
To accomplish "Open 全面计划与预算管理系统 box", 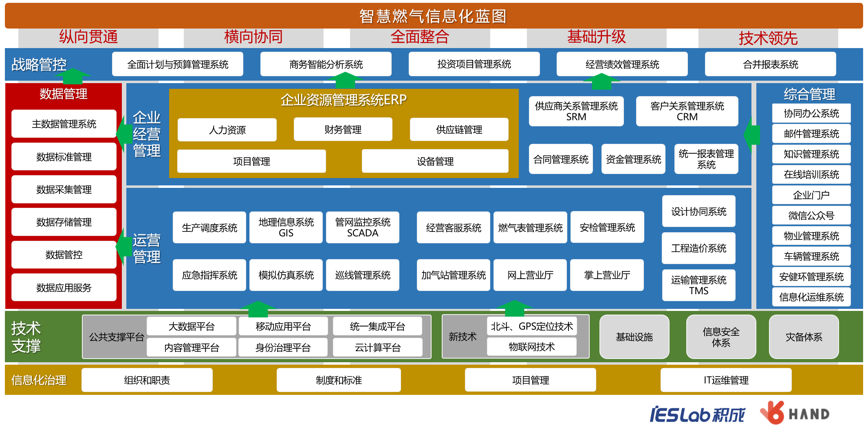I will tap(178, 64).
